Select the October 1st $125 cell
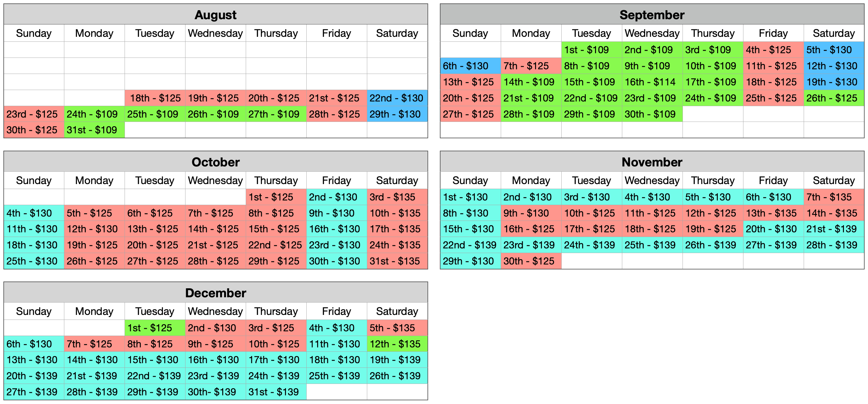 [x=276, y=197]
